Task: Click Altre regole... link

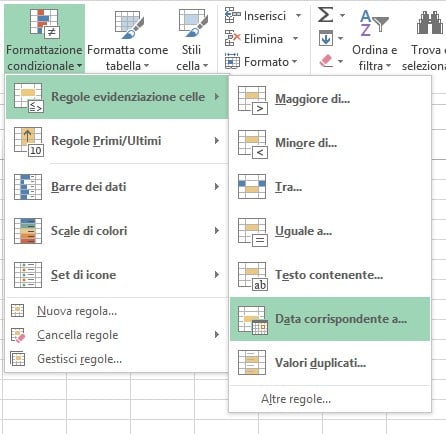Action: tap(296, 399)
